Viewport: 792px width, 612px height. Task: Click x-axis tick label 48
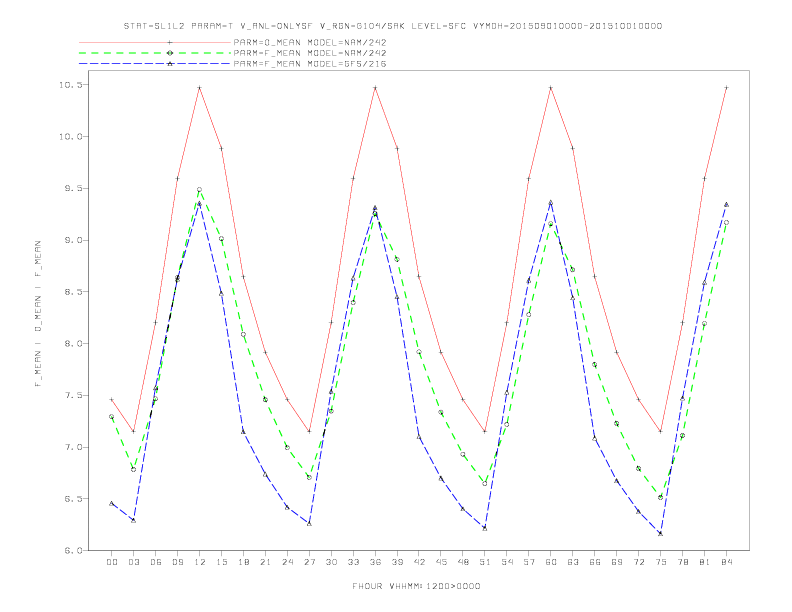(463, 562)
